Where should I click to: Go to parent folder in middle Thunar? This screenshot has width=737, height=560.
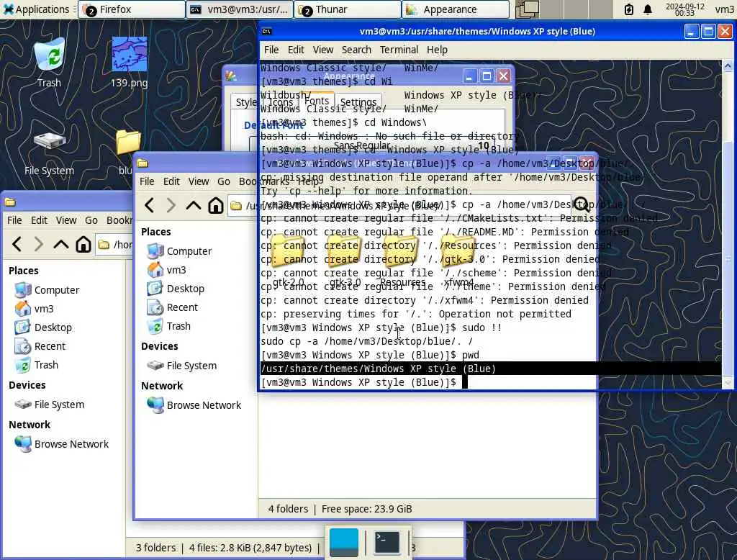point(193,205)
